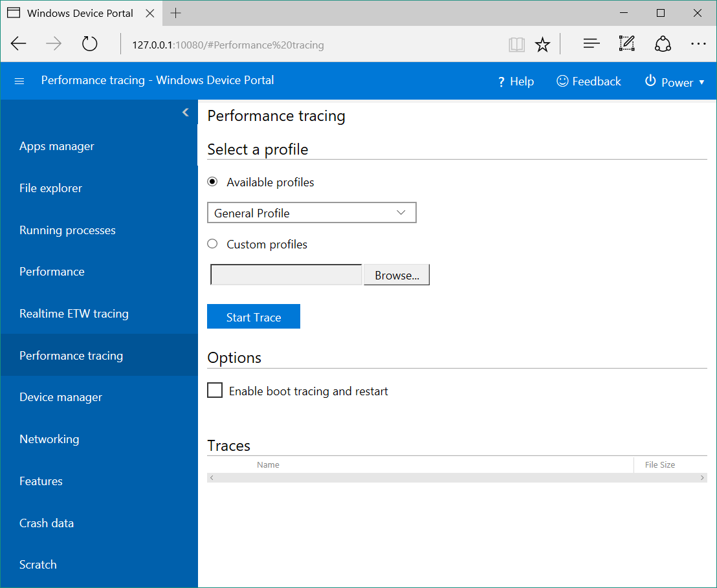Screen dimensions: 717x588
Task: Open the General Profile dropdown
Action: click(311, 212)
